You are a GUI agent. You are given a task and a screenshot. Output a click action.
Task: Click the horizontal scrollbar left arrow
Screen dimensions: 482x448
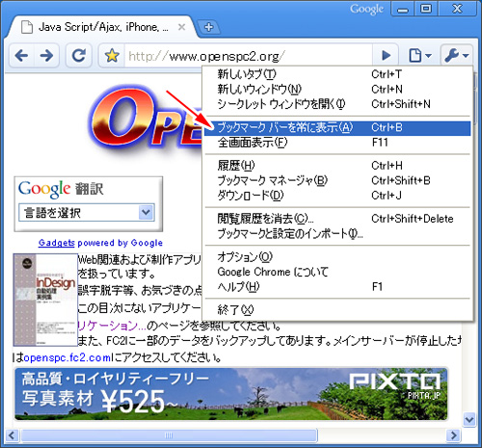click(12, 435)
